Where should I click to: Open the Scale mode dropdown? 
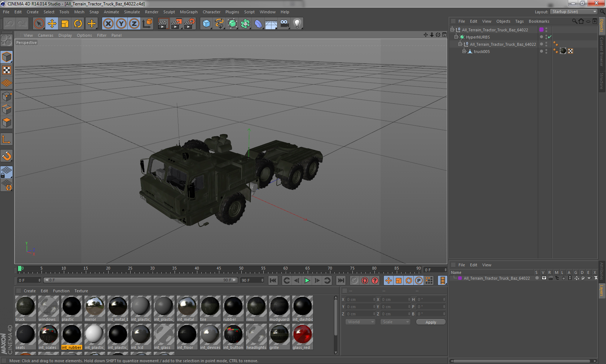point(395,322)
